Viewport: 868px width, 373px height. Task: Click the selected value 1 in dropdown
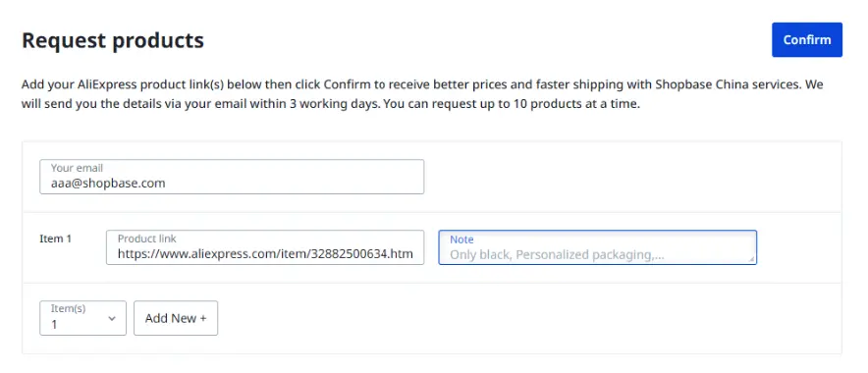54,325
